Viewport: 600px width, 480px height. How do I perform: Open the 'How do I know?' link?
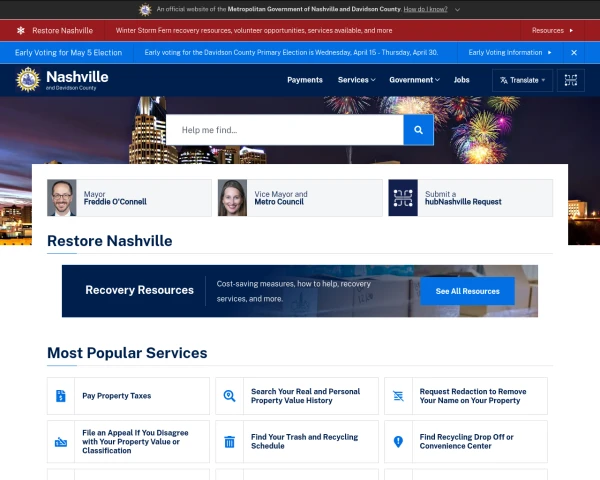[426, 9]
